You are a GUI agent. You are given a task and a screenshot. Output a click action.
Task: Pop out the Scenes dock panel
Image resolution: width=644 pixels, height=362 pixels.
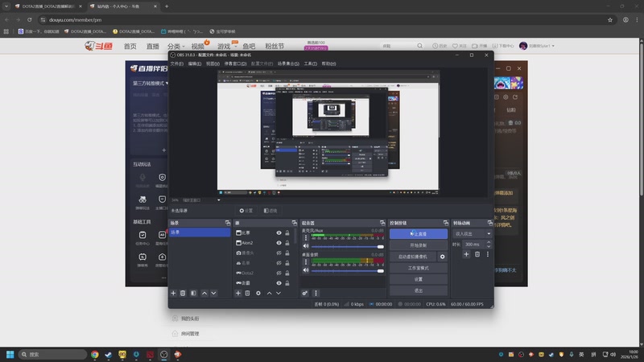pos(228,223)
